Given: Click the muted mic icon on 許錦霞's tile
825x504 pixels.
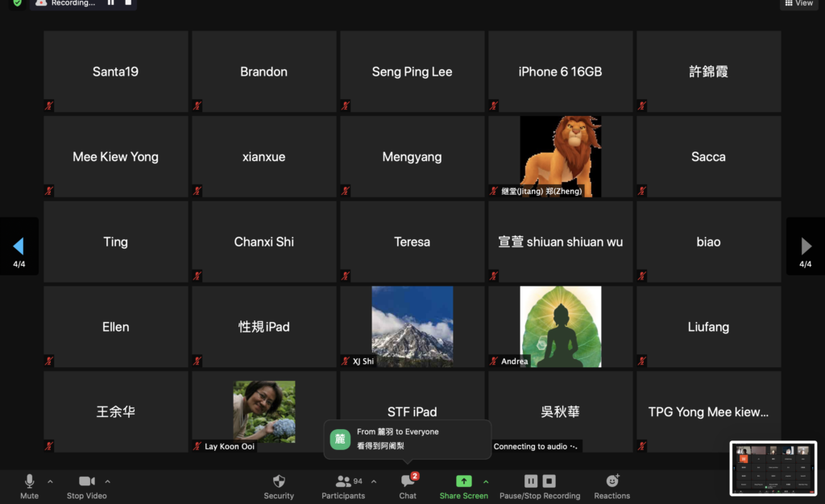Looking at the screenshot, I should coord(642,105).
